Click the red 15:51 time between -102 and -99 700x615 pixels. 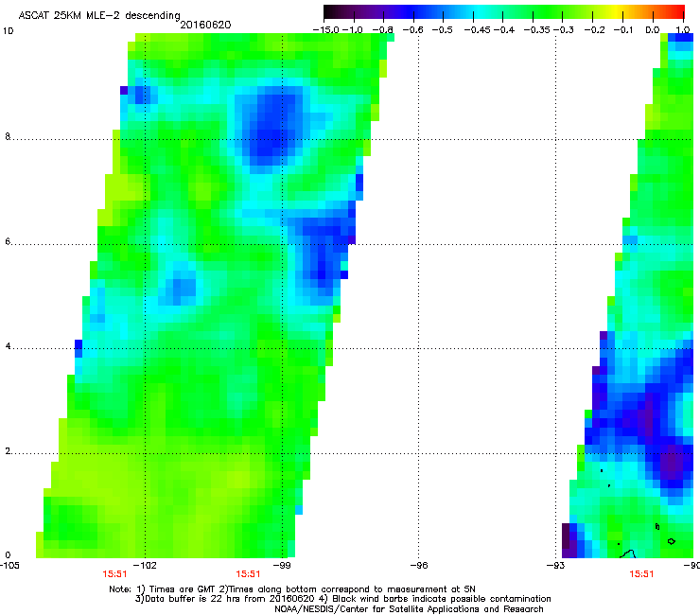[248, 574]
